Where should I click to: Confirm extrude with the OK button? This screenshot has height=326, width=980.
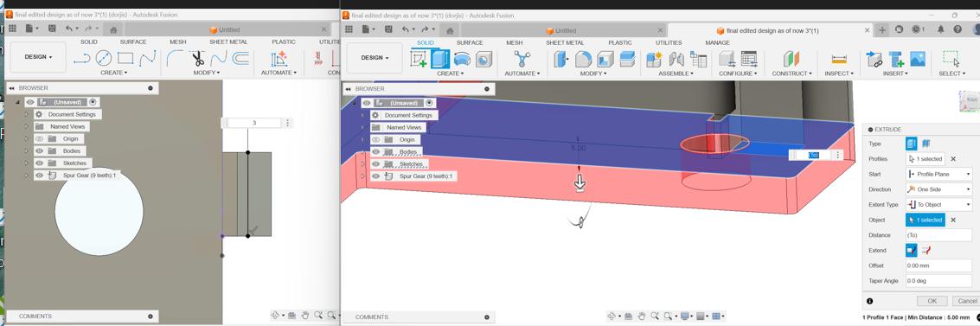[x=932, y=301]
